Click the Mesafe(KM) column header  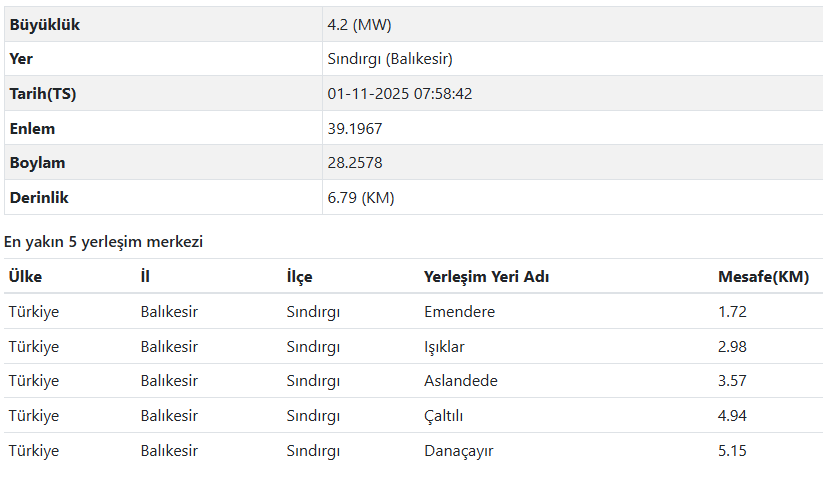pos(763,277)
